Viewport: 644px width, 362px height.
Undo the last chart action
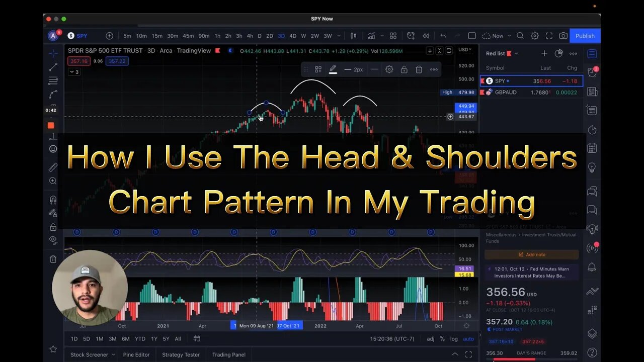click(443, 36)
